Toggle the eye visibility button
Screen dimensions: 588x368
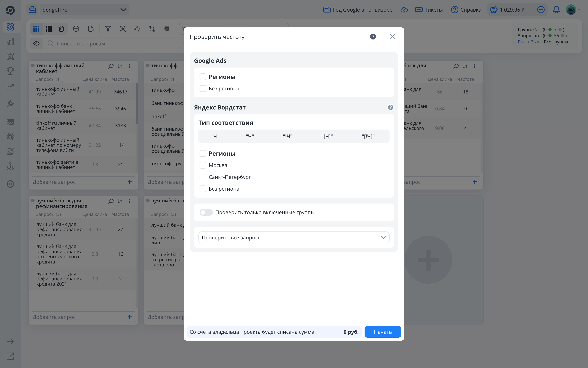tap(36, 44)
